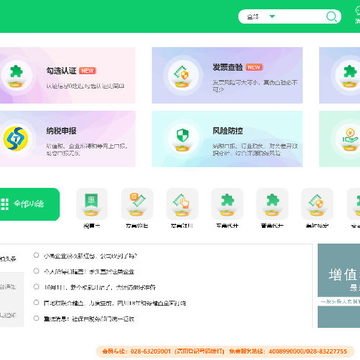Click the 028-63209001 phone number text
Image resolution: width=360 pixels, height=360 pixels.
point(150,351)
